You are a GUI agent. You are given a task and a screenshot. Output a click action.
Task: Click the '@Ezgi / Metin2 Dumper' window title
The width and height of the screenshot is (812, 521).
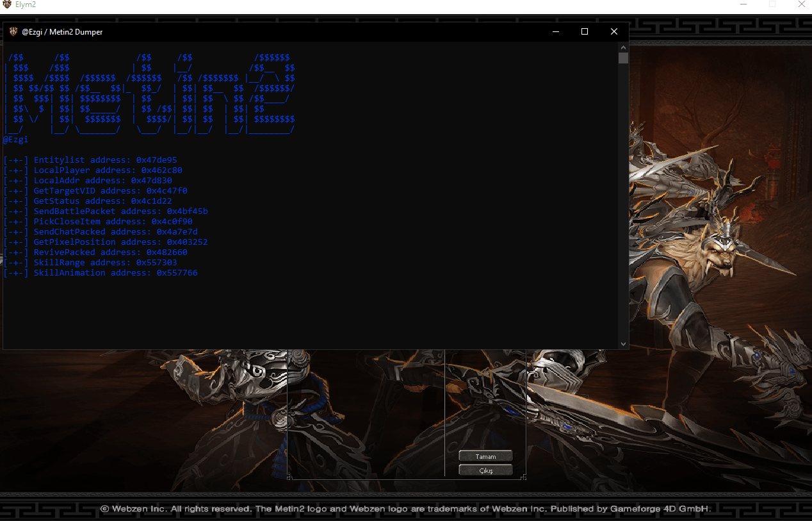[x=62, y=32]
